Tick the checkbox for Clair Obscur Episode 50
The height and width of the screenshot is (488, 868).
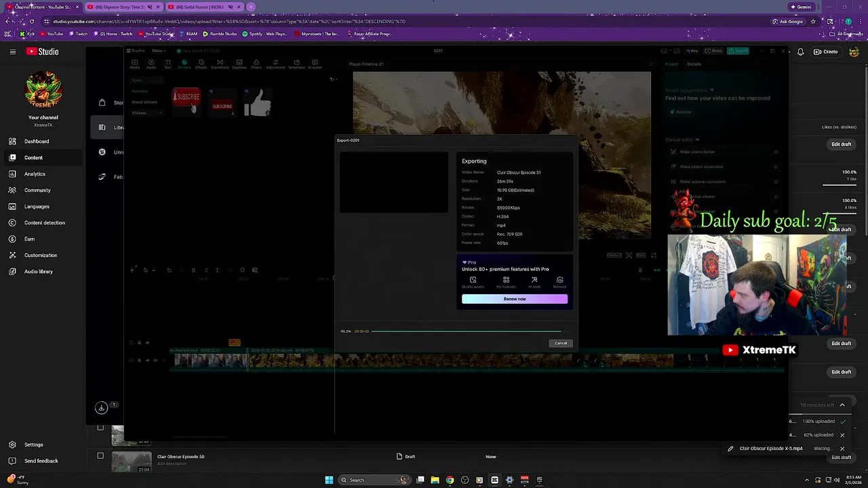(100, 456)
